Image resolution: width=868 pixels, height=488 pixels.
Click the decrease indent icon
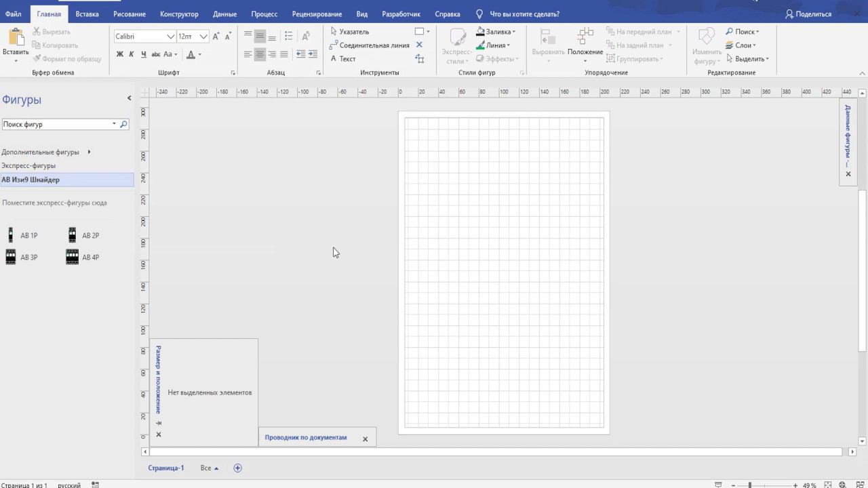[300, 54]
